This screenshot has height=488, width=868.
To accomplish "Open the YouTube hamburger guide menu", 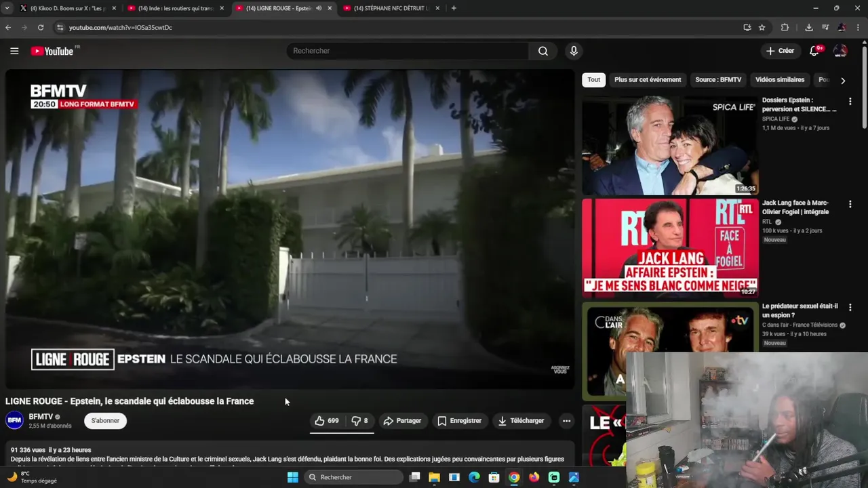I will (x=14, y=51).
